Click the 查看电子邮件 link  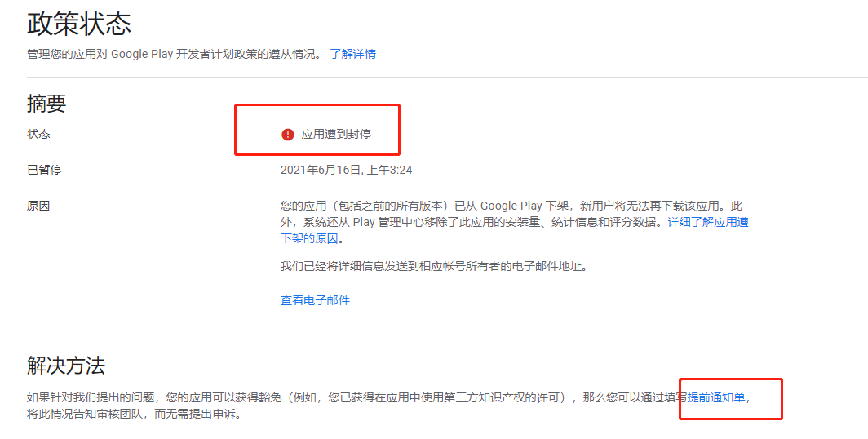[315, 300]
